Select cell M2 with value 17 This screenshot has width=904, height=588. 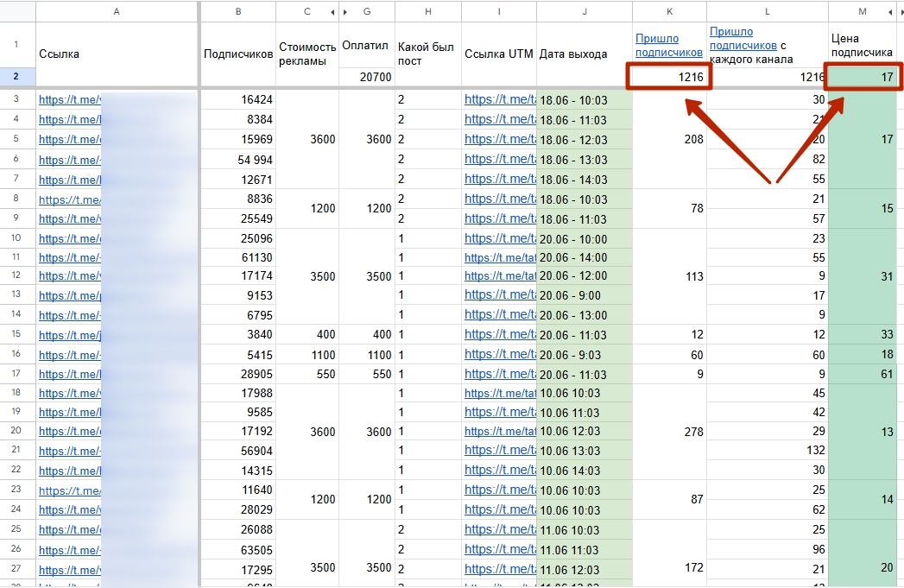[863, 77]
